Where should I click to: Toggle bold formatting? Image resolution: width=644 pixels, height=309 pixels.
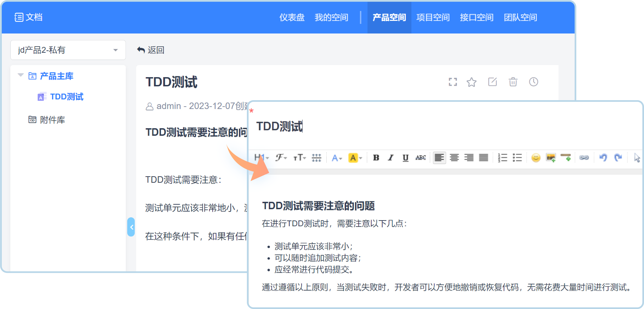click(376, 158)
